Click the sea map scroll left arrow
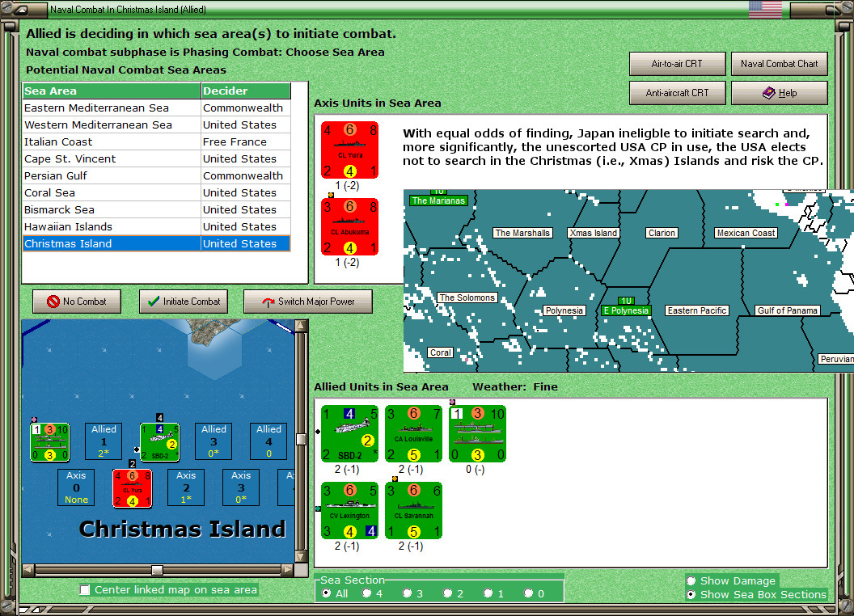This screenshot has width=854, height=616. (x=28, y=570)
